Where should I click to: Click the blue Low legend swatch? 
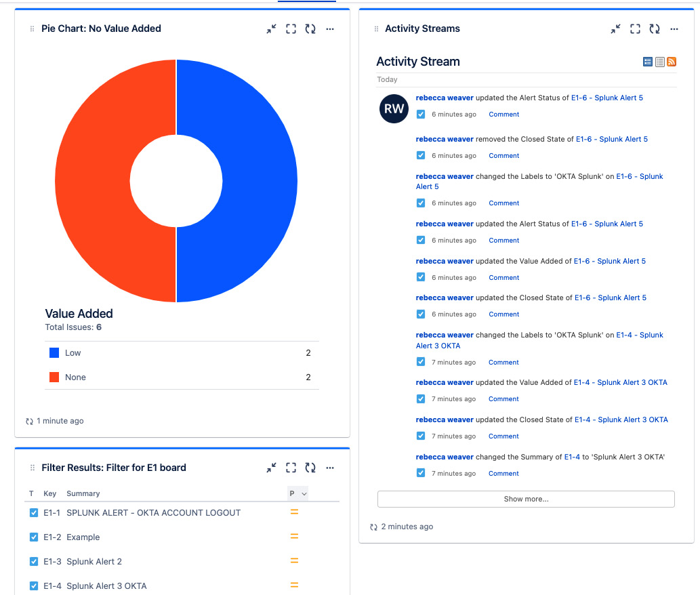tap(54, 353)
